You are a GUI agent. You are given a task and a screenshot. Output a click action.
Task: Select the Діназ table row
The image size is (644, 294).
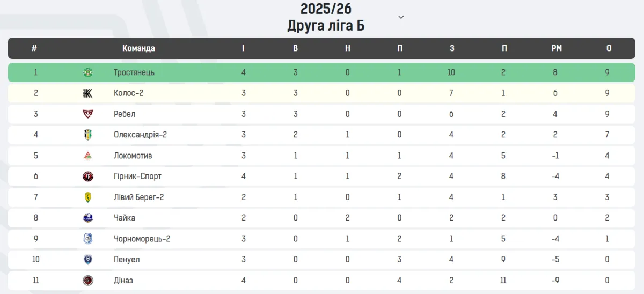(321, 281)
